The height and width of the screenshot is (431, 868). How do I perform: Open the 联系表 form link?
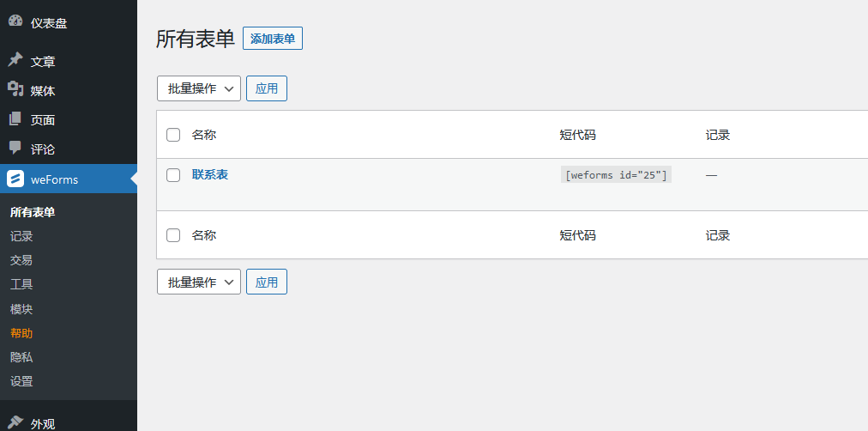point(210,174)
